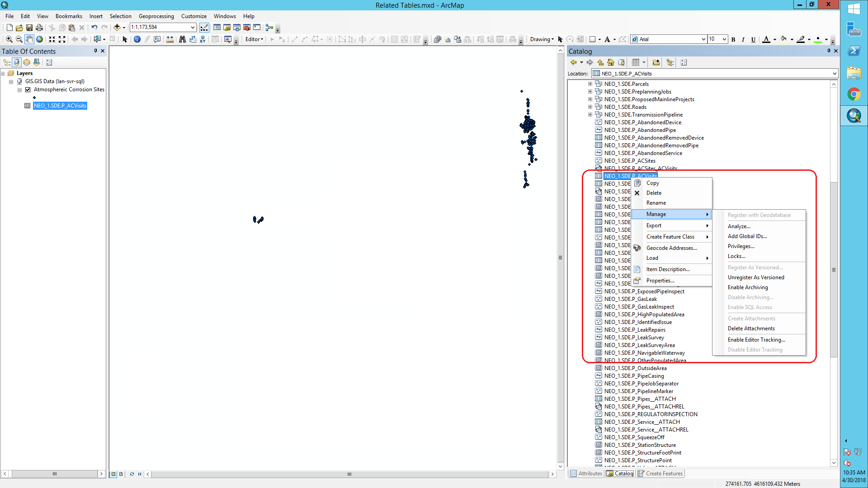
Task: Save the current map document
Action: (x=29, y=28)
